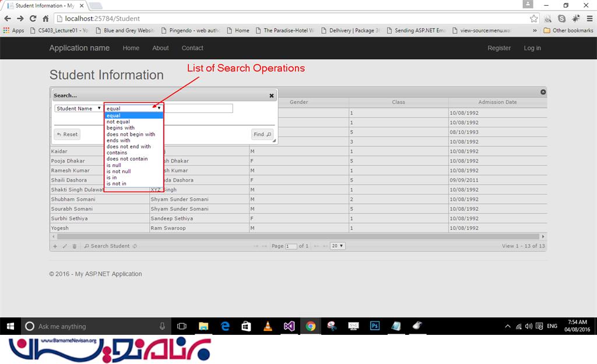Open the rows-per-page dropdown showing 20

338,246
